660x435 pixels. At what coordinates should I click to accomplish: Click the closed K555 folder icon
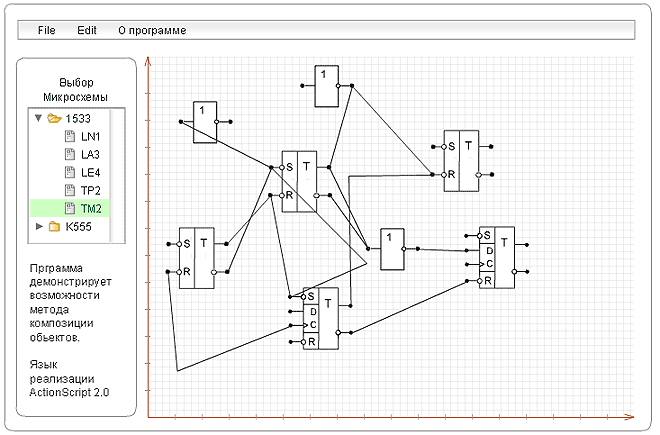(54, 227)
